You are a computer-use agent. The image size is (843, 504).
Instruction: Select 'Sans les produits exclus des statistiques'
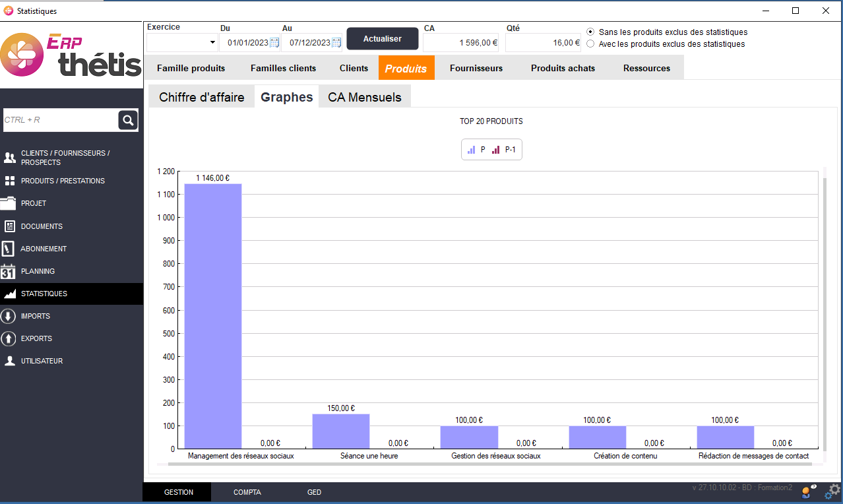[x=590, y=32]
